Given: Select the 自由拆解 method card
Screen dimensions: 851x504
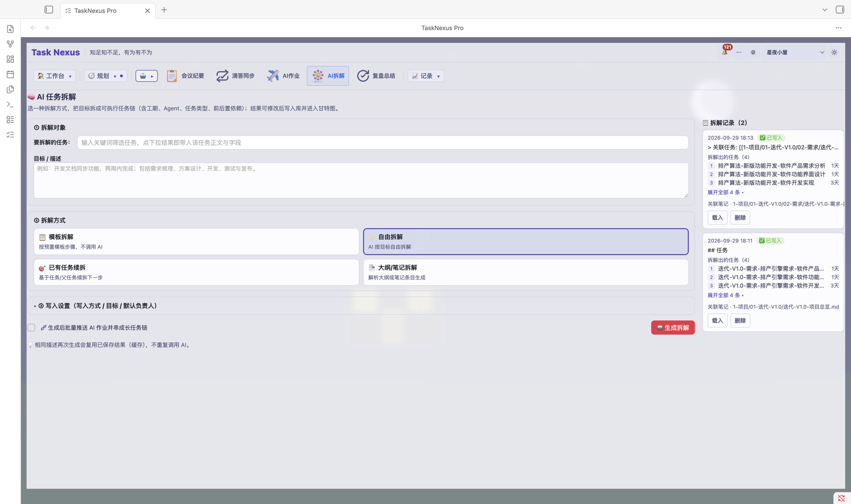Looking at the screenshot, I should (x=526, y=241).
